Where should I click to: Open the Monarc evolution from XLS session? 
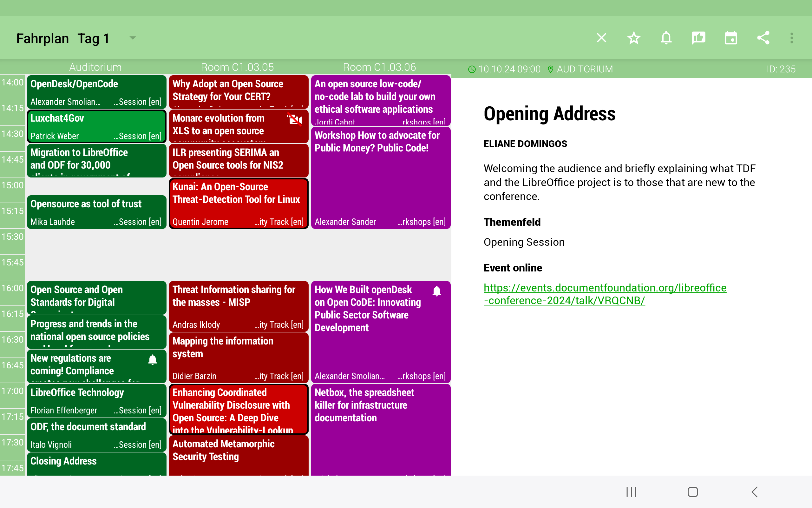pos(239,126)
